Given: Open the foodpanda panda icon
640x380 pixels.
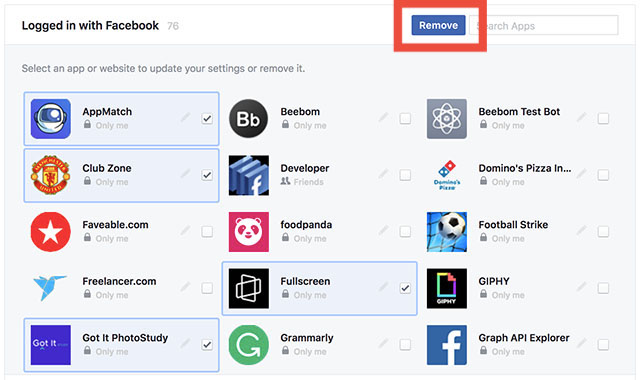Looking at the screenshot, I should 249,231.
